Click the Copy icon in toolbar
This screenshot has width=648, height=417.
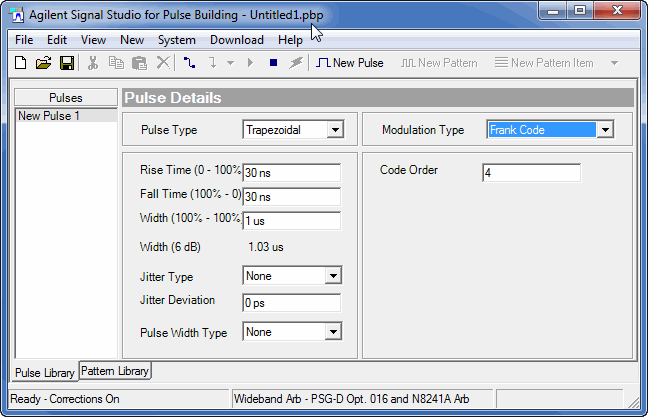[x=116, y=63]
